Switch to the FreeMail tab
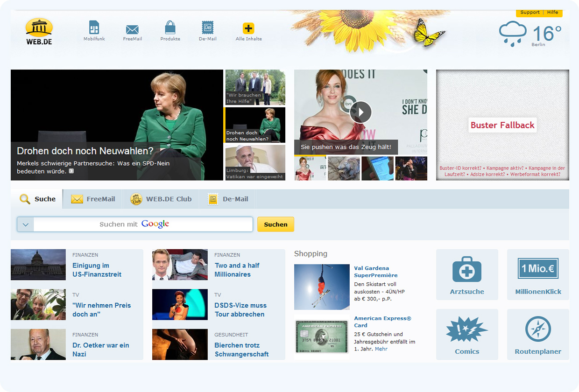The width and height of the screenshot is (579, 392). coord(92,198)
